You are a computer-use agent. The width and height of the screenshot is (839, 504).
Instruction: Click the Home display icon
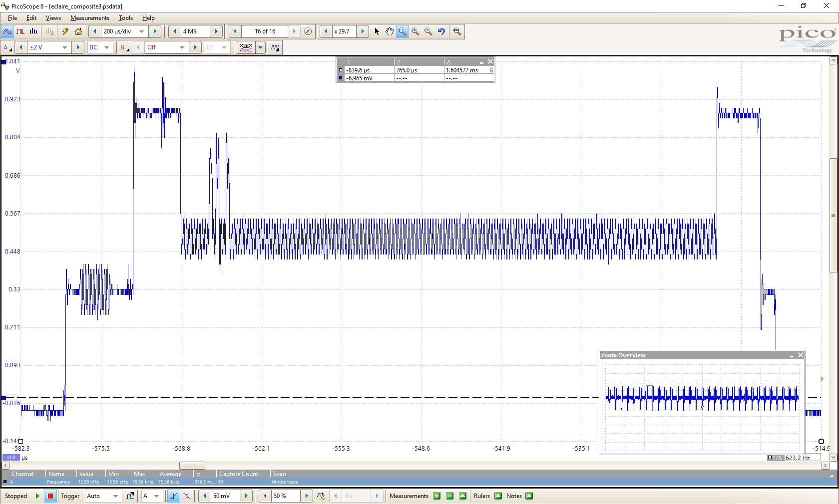point(78,31)
